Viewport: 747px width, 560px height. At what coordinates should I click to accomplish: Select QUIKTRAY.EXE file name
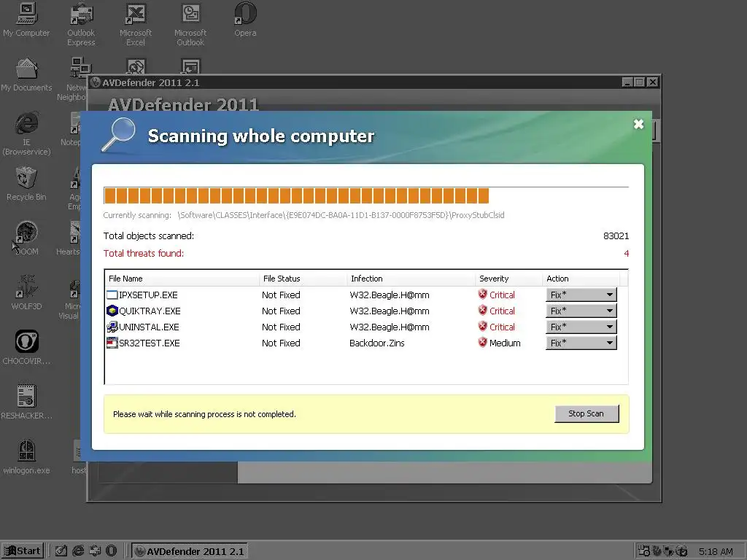coord(150,311)
